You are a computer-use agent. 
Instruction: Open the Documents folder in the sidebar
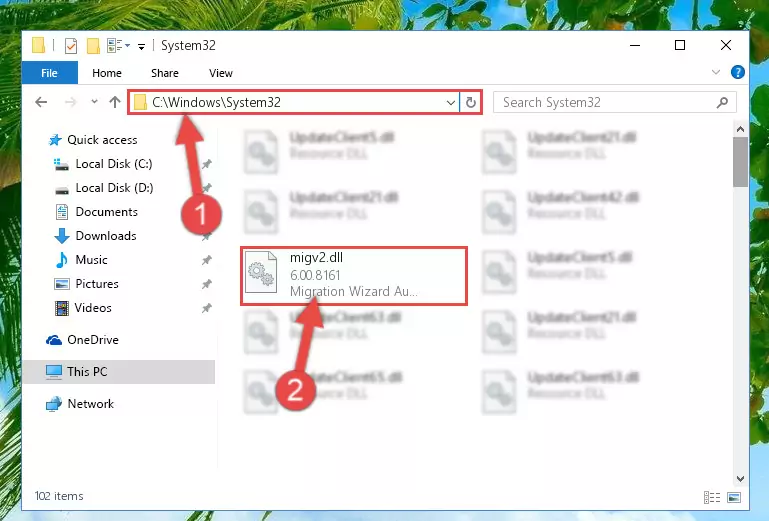(x=106, y=212)
